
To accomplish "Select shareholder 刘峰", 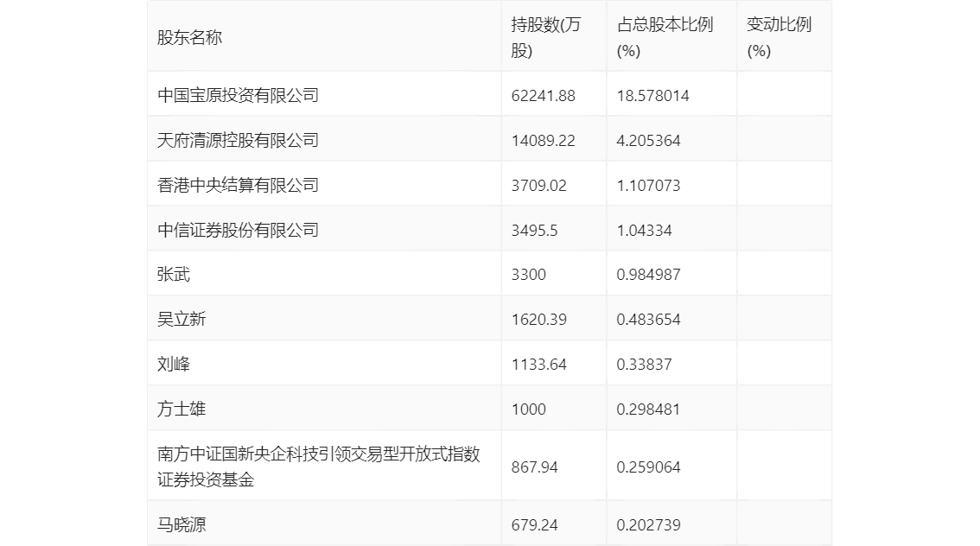I will point(173,365).
